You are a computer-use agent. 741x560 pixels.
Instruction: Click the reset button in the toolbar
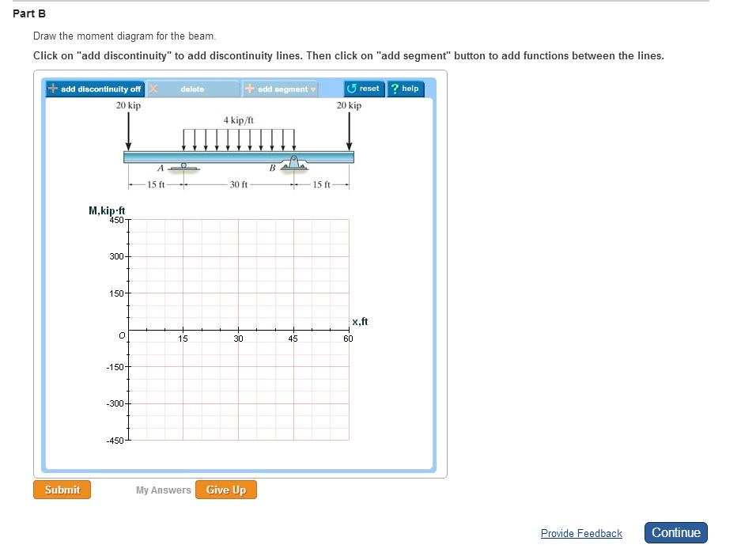click(363, 88)
